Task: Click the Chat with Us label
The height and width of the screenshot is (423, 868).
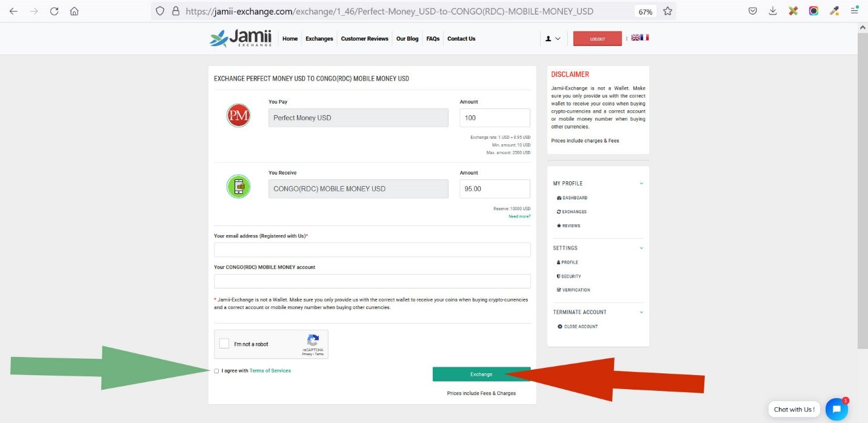Action: [794, 410]
